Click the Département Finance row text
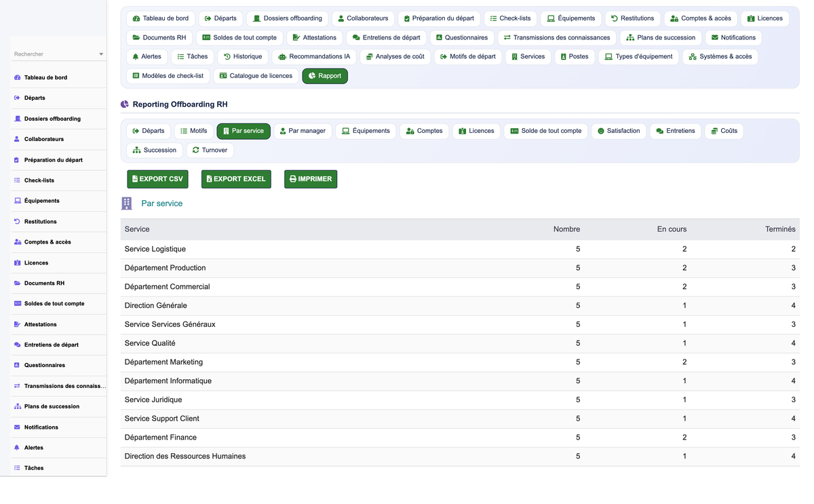 (x=161, y=438)
